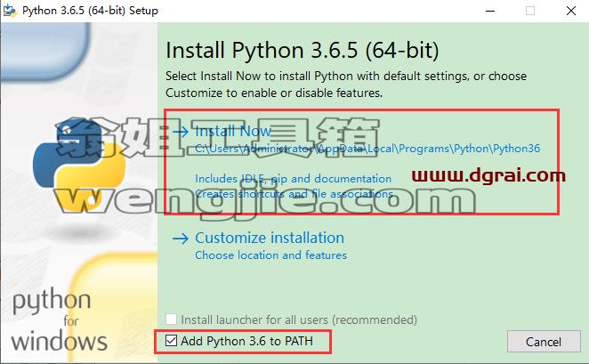Click 'Creates shortcuts and file associations' text
Viewport: 589px width, 364px height.
[x=294, y=194]
